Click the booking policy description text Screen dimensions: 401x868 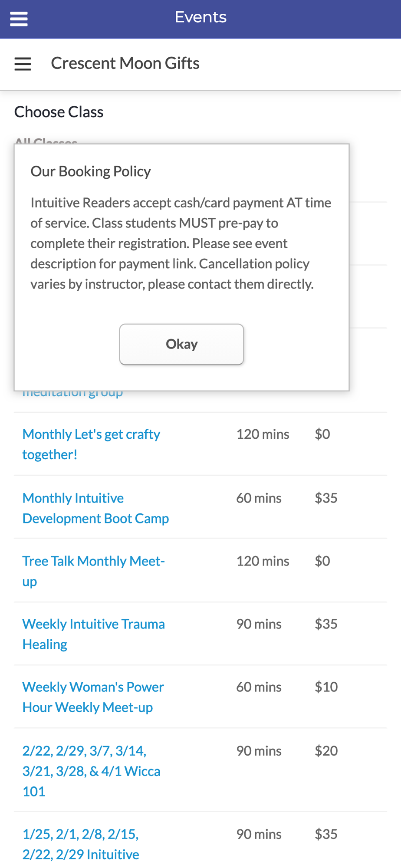(x=181, y=243)
